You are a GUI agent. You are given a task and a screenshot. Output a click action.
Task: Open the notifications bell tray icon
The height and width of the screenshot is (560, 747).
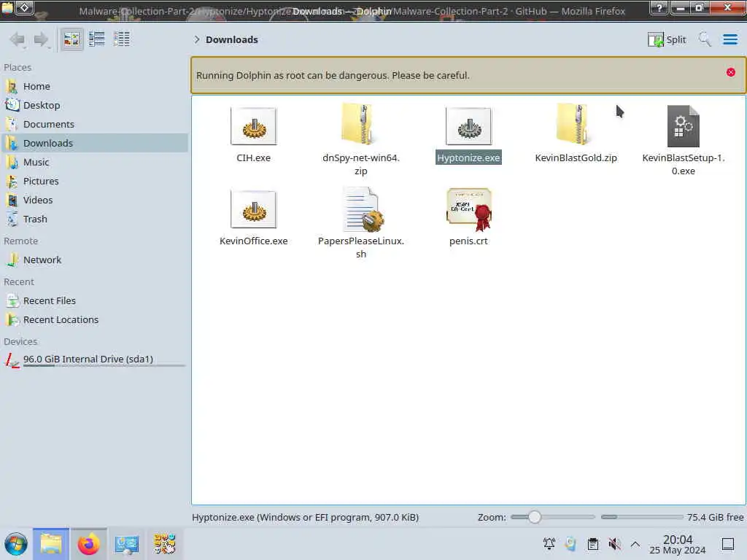pos(549,544)
